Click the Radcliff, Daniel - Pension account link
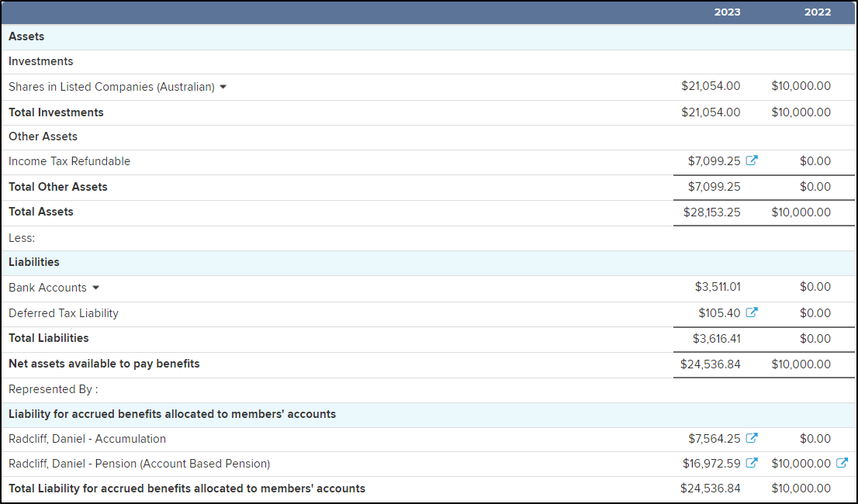The height and width of the screenshot is (504, 858). [x=138, y=463]
